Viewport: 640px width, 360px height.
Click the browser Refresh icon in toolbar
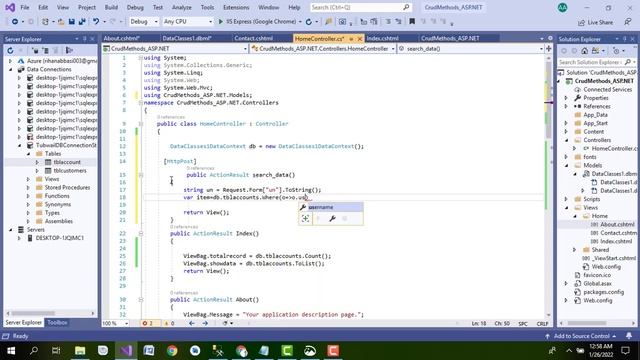coord(309,22)
